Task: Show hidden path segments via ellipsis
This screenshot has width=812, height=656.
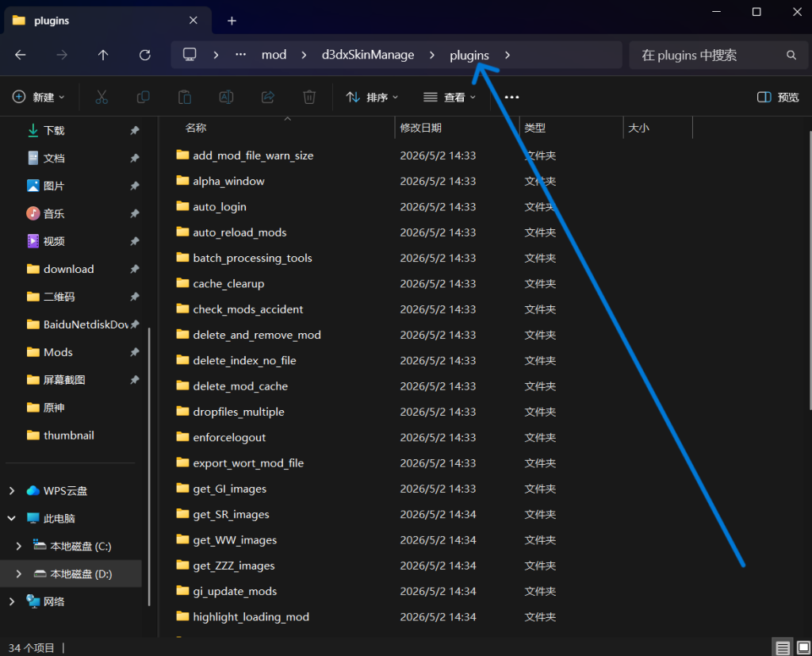Action: click(240, 55)
